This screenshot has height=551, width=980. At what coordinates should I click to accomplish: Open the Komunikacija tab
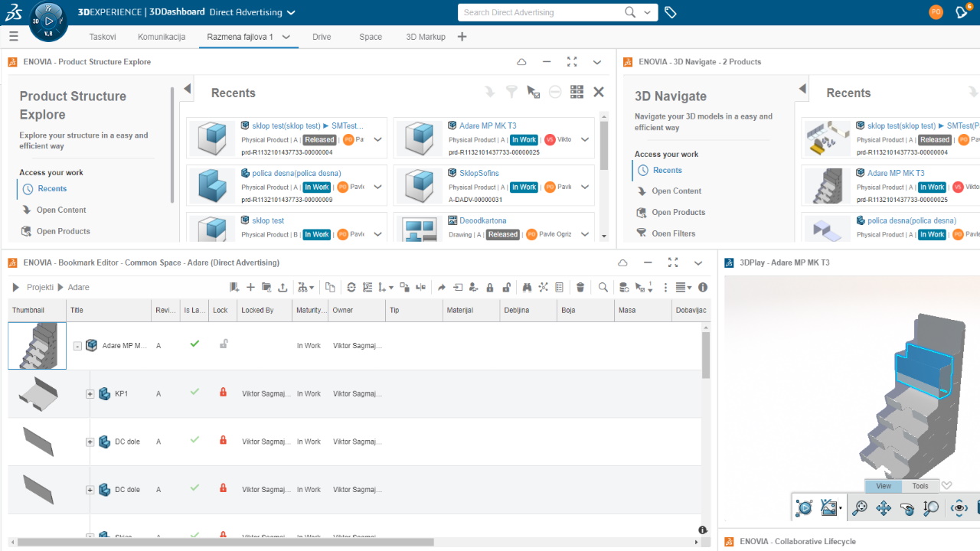coord(162,36)
